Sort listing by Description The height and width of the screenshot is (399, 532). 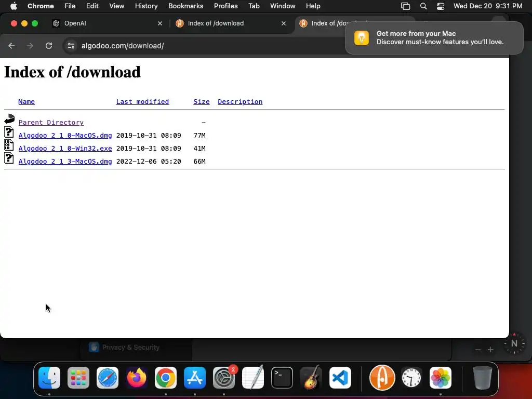click(240, 101)
